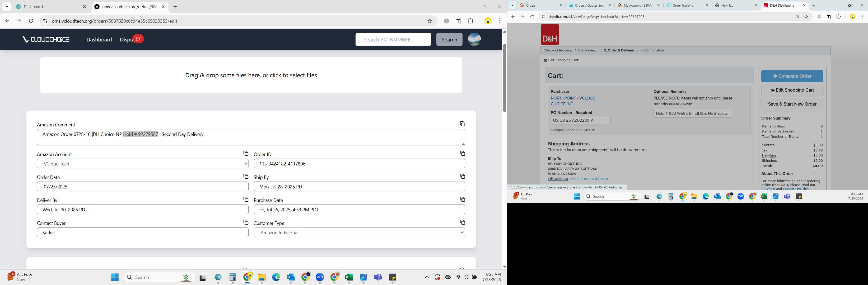This screenshot has height=285, width=868.
Task: Open Microsoft Teams from left taskbar
Action: 378,277
